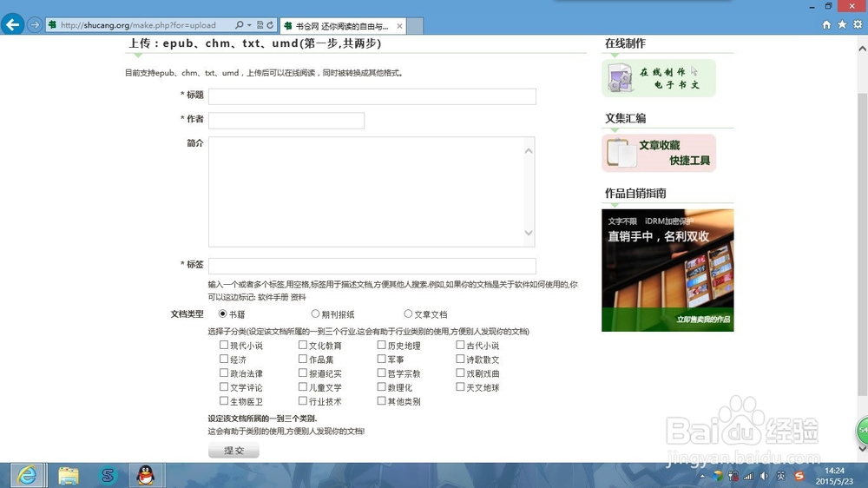Check the 文化教育 checkbox
Screen dimensions: 868x488
coord(303,345)
